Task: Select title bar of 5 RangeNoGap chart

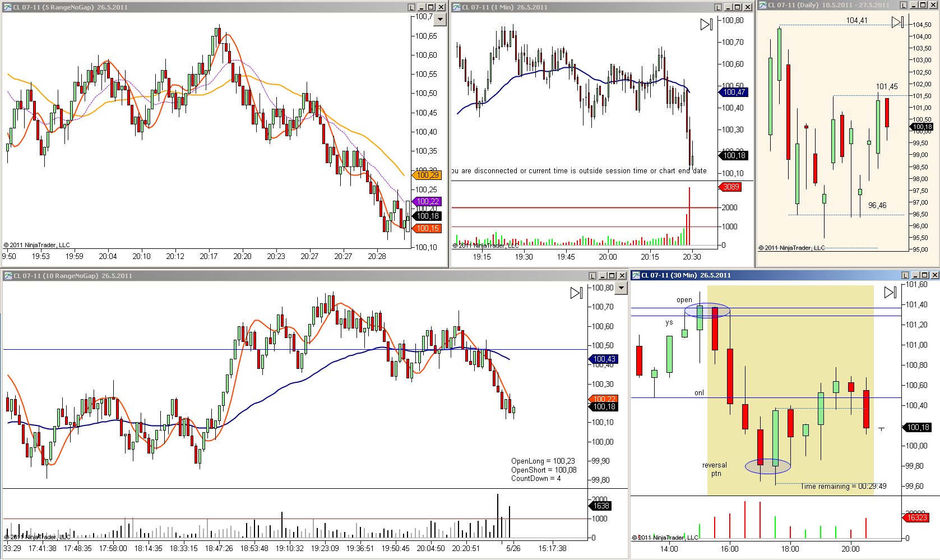Action: point(224,7)
